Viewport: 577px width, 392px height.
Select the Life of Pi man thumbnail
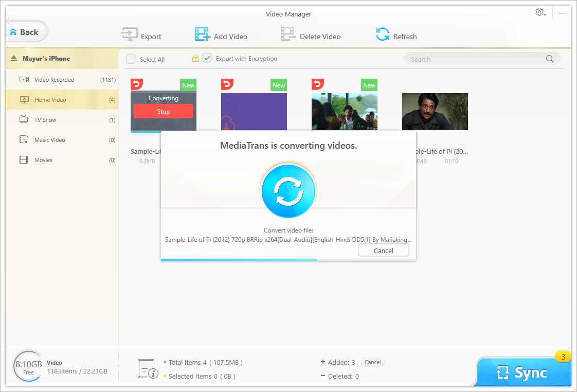pyautogui.click(x=435, y=112)
